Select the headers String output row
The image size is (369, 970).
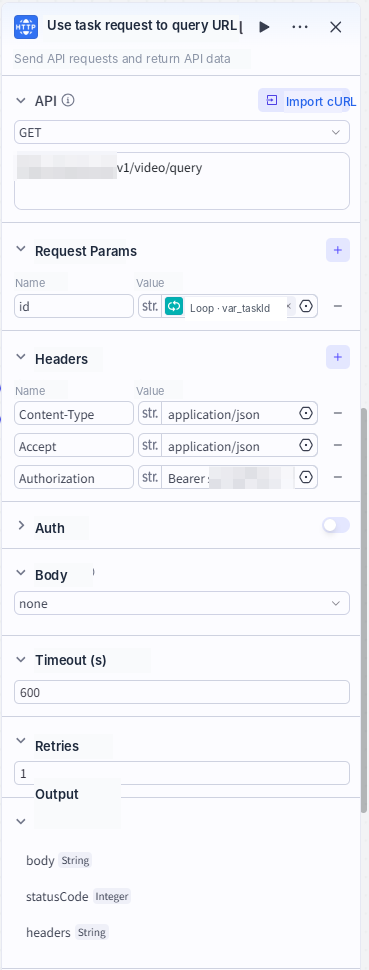click(67, 932)
